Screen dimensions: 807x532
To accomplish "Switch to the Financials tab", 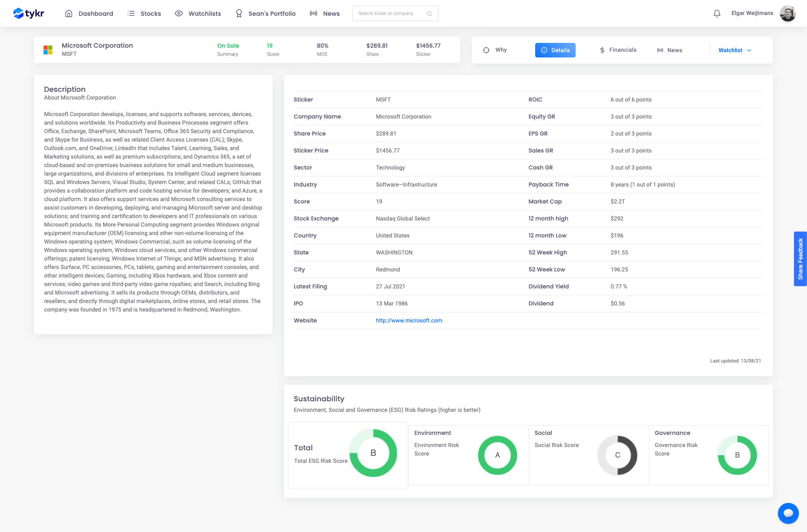I will click(618, 50).
